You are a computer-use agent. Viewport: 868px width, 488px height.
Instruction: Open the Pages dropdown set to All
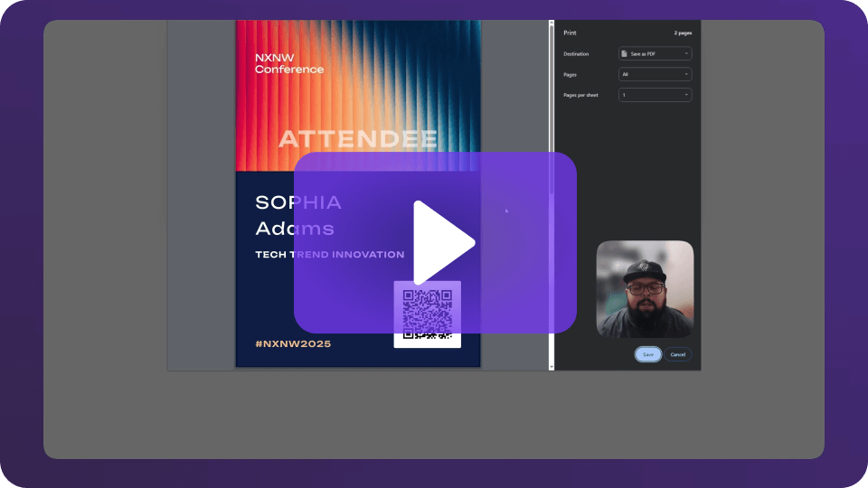coord(655,74)
